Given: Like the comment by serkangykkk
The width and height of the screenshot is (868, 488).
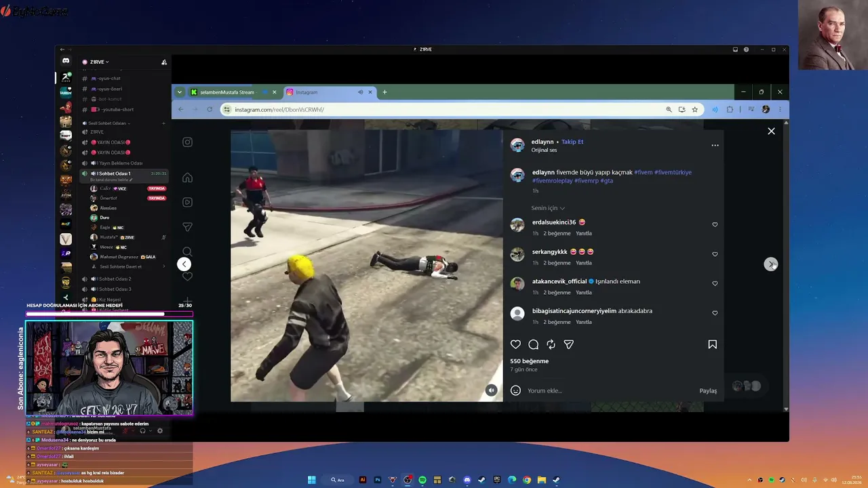Looking at the screenshot, I should point(715,254).
